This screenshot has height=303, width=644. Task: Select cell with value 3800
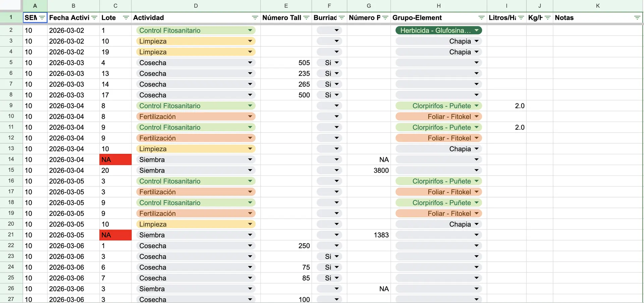click(369, 170)
